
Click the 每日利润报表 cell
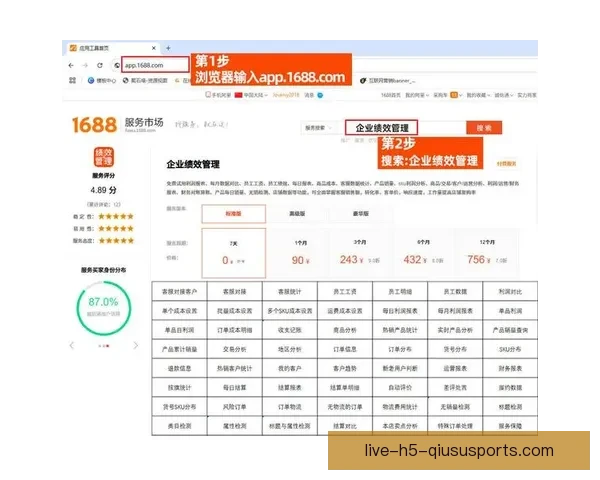400,311
